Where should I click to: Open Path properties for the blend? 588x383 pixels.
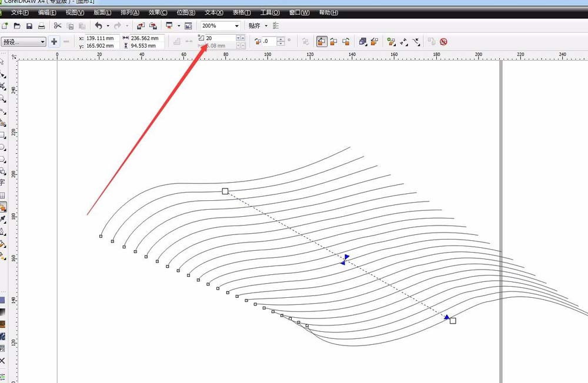(x=416, y=42)
